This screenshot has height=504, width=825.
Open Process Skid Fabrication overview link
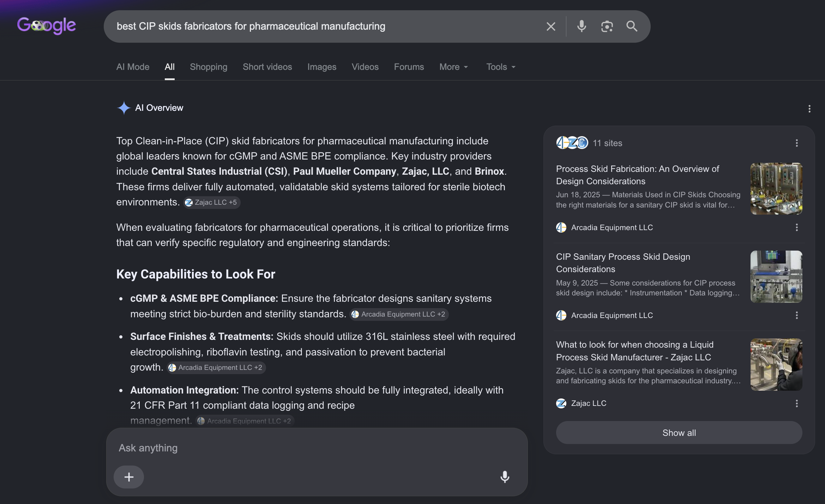(637, 175)
